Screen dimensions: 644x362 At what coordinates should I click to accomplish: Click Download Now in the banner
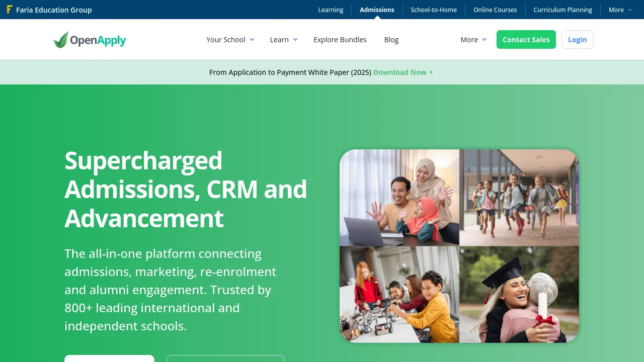coord(399,72)
